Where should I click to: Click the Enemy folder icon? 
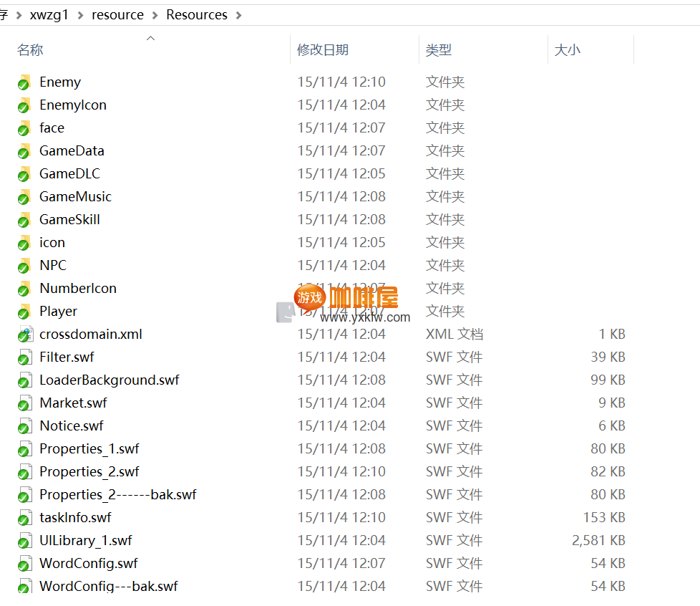pyautogui.click(x=24, y=82)
